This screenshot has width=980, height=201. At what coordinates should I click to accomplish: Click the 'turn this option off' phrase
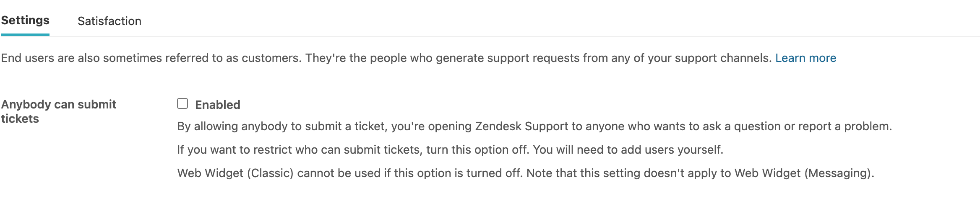tap(477, 149)
